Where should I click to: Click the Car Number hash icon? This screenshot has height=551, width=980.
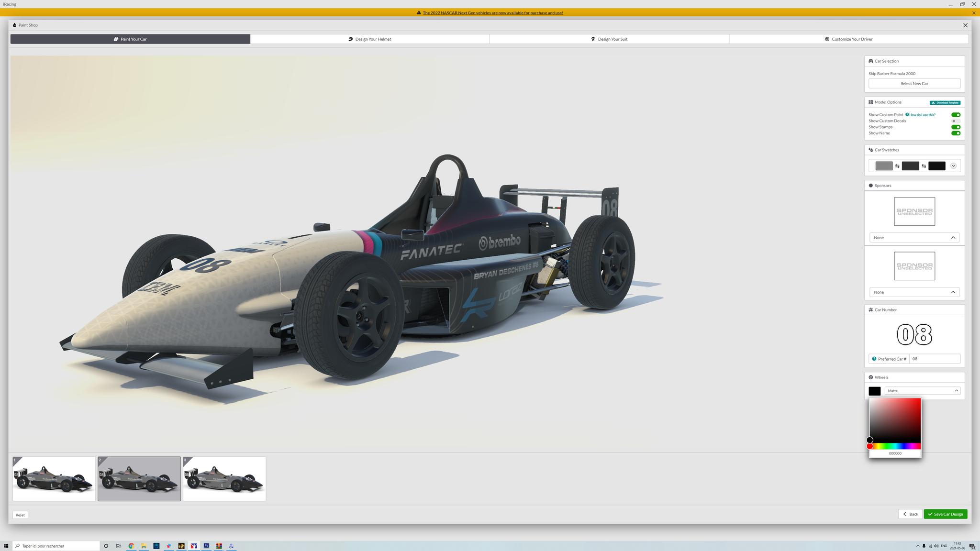[x=870, y=309]
